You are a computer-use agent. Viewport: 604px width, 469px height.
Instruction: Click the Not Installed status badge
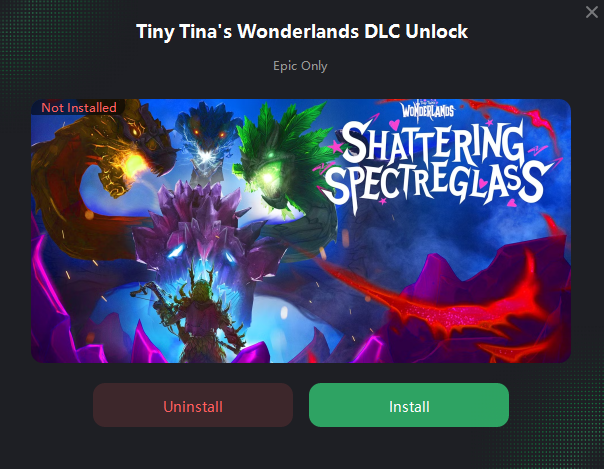pyautogui.click(x=79, y=107)
